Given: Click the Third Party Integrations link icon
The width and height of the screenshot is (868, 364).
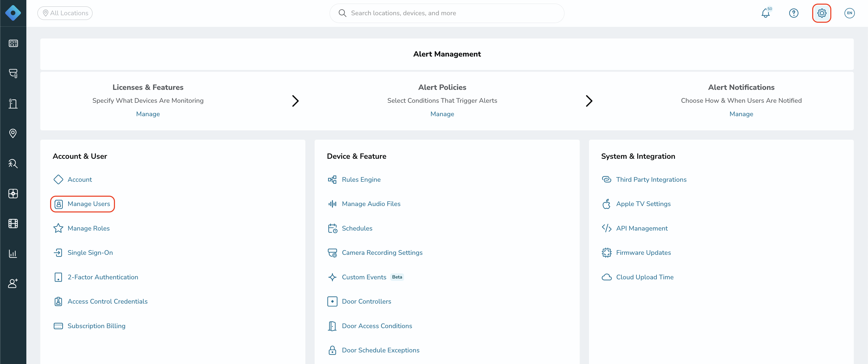Looking at the screenshot, I should [607, 179].
